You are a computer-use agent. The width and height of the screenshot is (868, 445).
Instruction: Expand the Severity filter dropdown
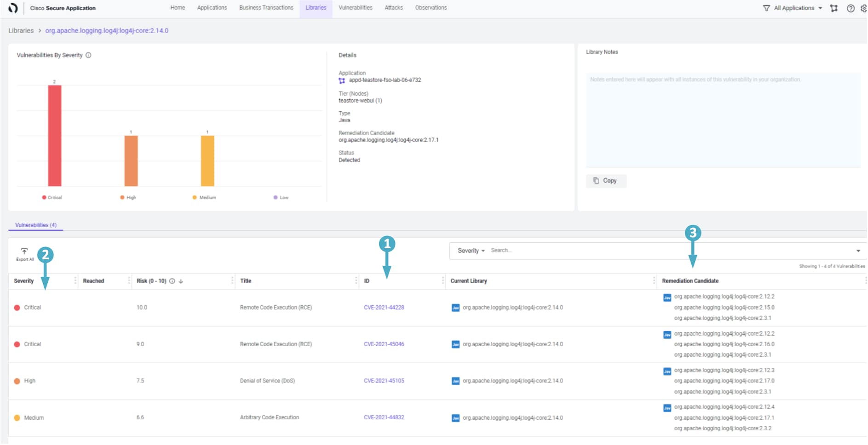point(471,251)
